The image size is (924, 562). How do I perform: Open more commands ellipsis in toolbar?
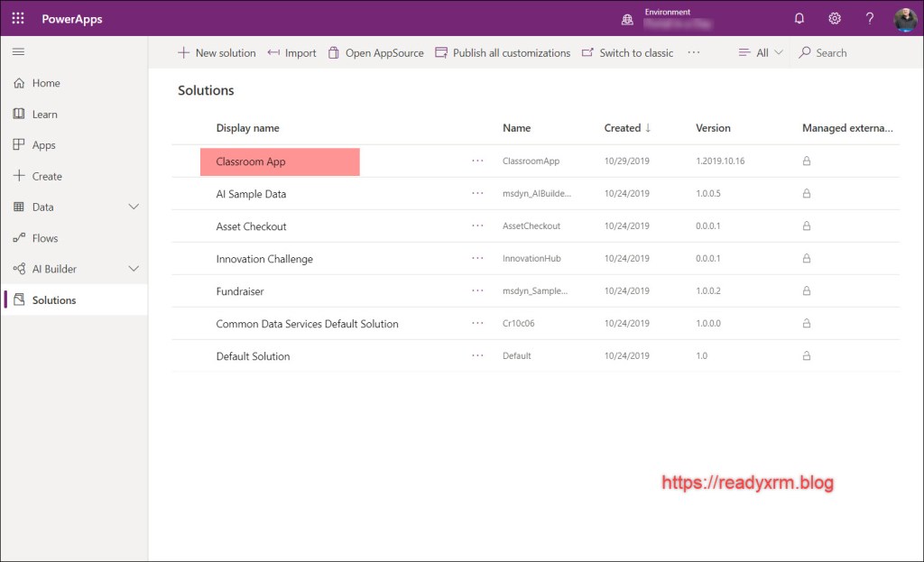pyautogui.click(x=693, y=53)
